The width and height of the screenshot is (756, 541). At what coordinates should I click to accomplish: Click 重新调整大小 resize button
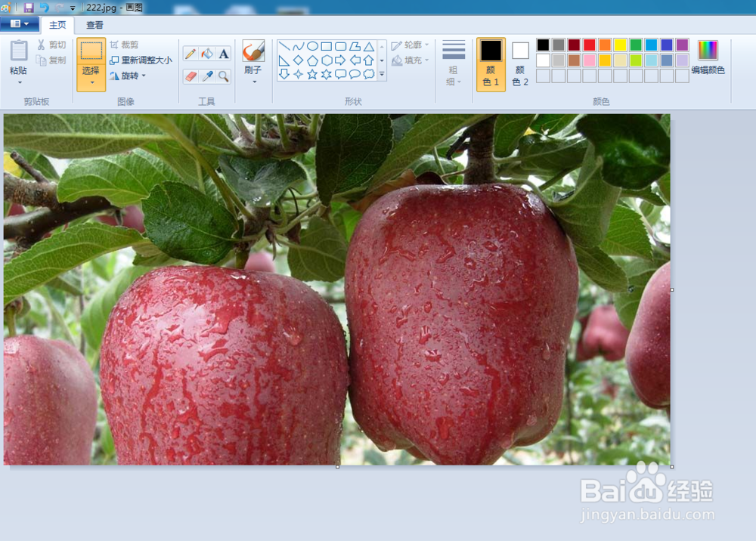[141, 60]
